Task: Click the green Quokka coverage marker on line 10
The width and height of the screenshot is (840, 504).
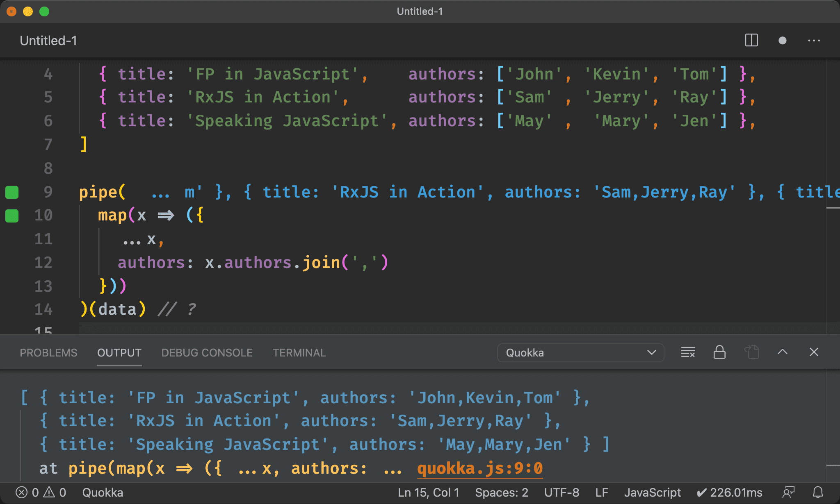Action: (x=12, y=216)
